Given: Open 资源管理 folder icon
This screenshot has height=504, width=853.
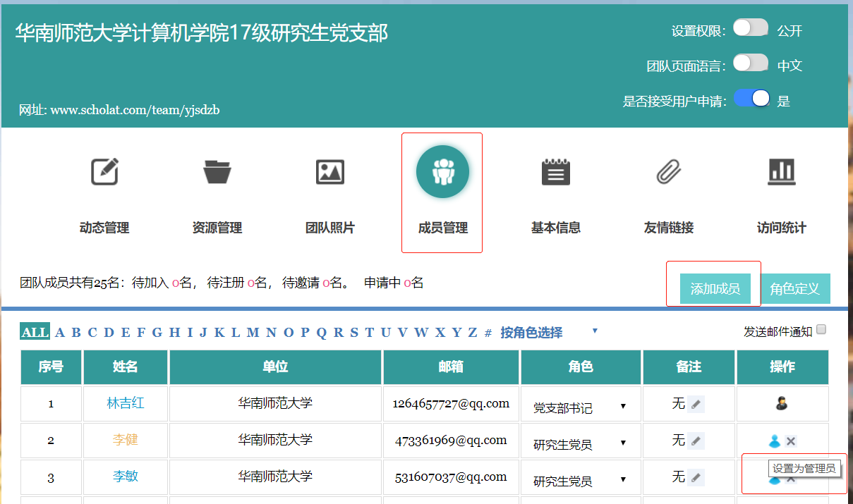Looking at the screenshot, I should [x=217, y=171].
